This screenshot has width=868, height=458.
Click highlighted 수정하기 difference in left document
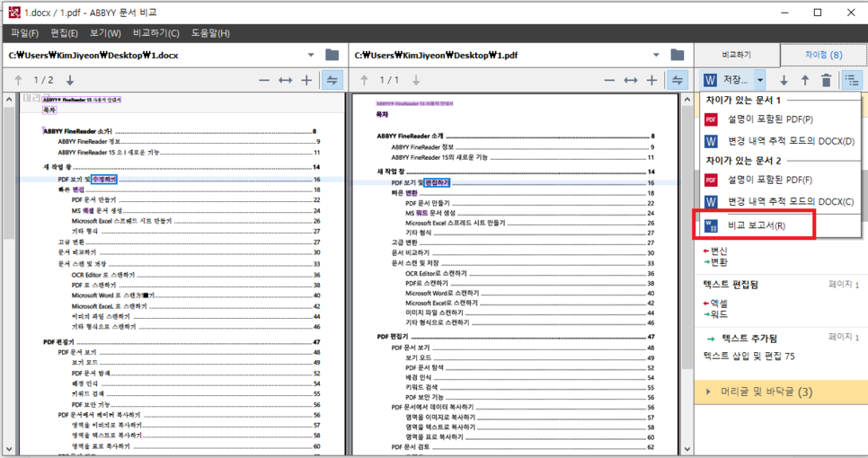pos(104,180)
